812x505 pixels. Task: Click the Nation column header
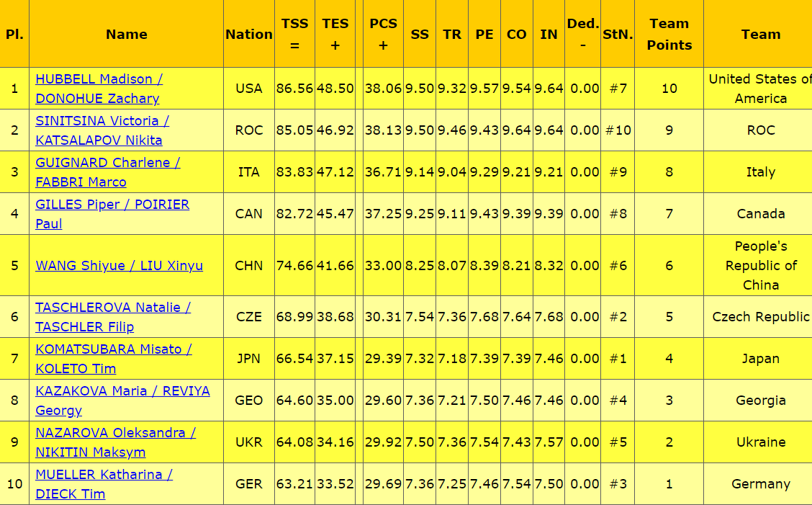(x=249, y=34)
